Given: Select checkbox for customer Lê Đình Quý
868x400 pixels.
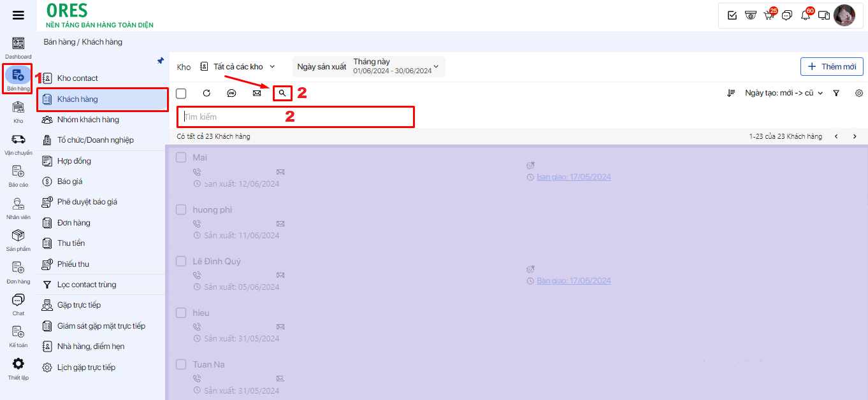Looking at the screenshot, I should pyautogui.click(x=181, y=261).
